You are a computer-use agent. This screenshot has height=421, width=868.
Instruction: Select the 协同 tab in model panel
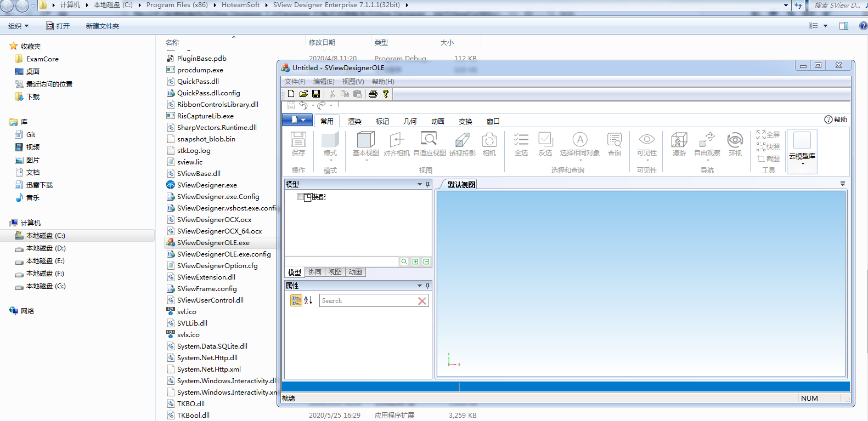point(315,272)
